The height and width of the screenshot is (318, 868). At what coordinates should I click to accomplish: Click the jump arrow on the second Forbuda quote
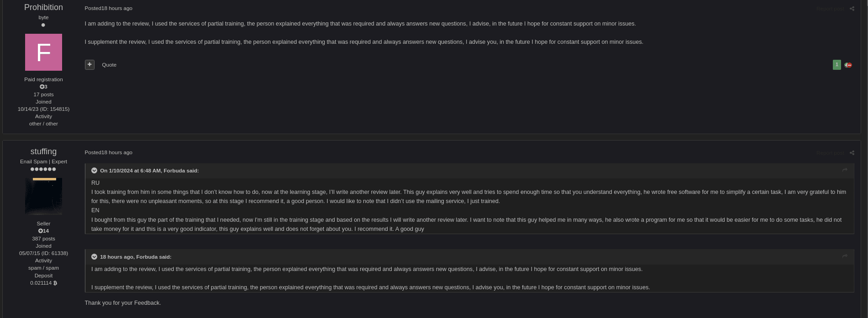tap(845, 256)
